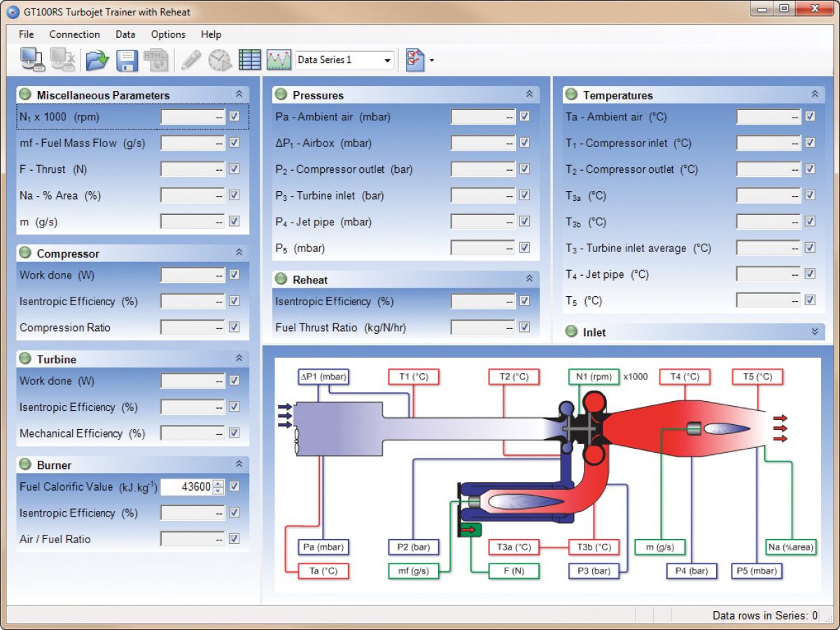Screen dimensions: 840x630
Task: Open the chart graph view icon
Action: pyautogui.click(x=279, y=60)
